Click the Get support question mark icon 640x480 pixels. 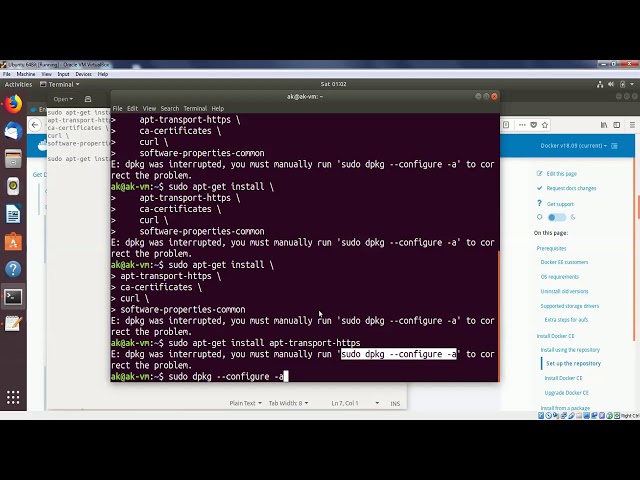point(540,203)
